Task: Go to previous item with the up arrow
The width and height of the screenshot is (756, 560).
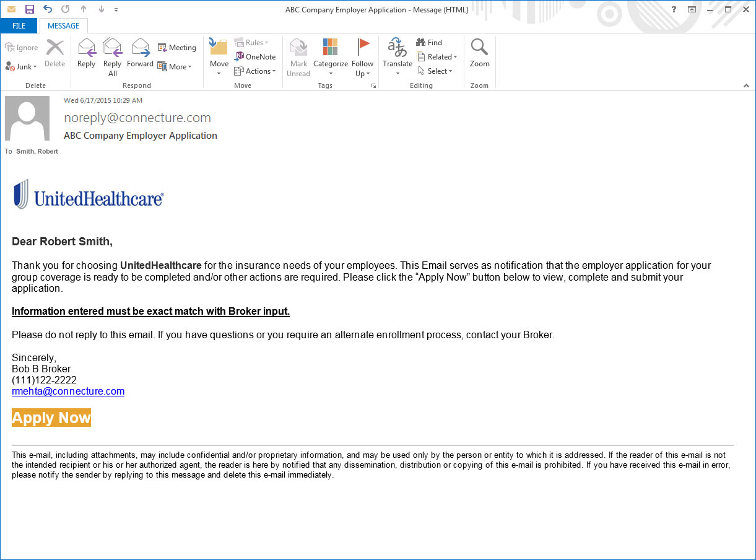Action: [x=84, y=9]
